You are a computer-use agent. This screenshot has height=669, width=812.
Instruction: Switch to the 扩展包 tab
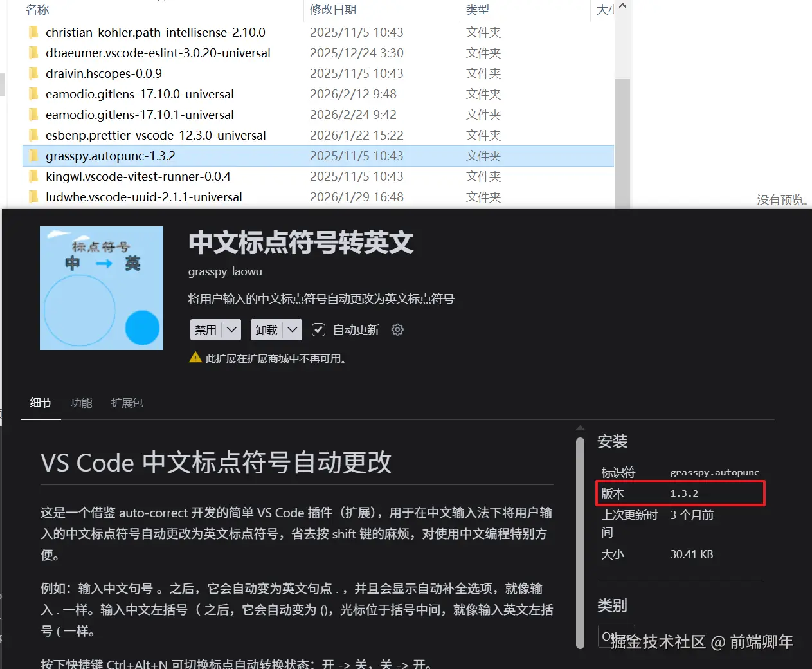[127, 403]
